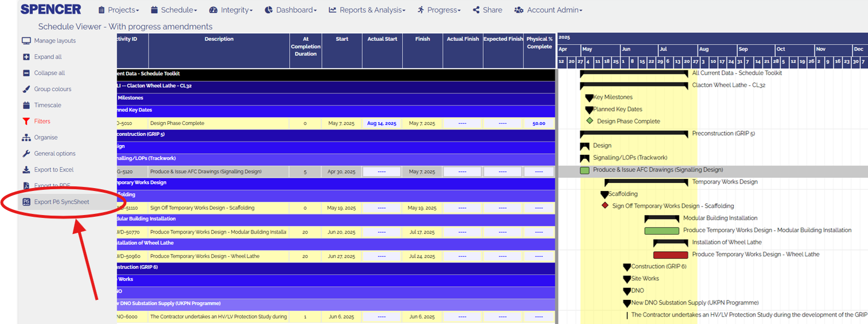The image size is (868, 324).
Task: Expand the Schedule dropdown menu
Action: click(174, 10)
